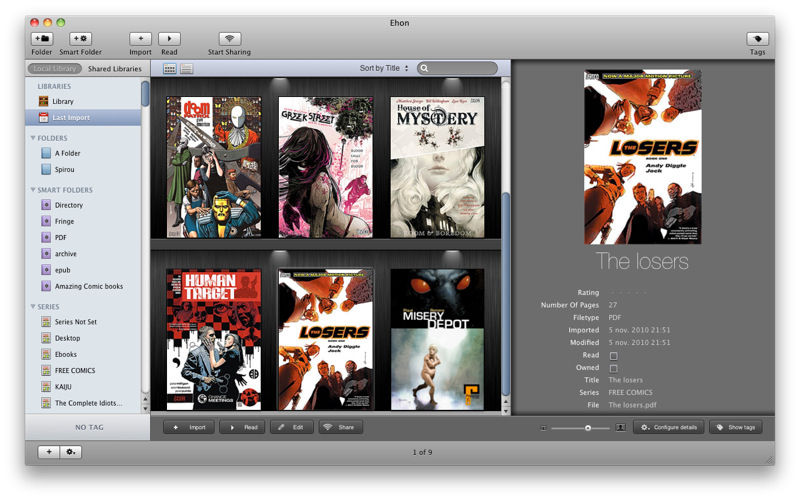The image size is (800, 500).
Task: Switch to Local Library tab
Action: 55,68
